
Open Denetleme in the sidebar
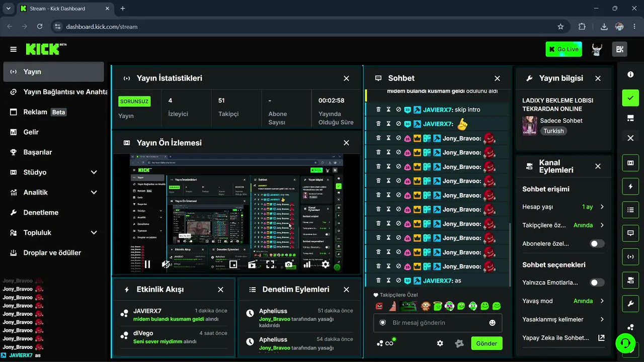click(53, 213)
